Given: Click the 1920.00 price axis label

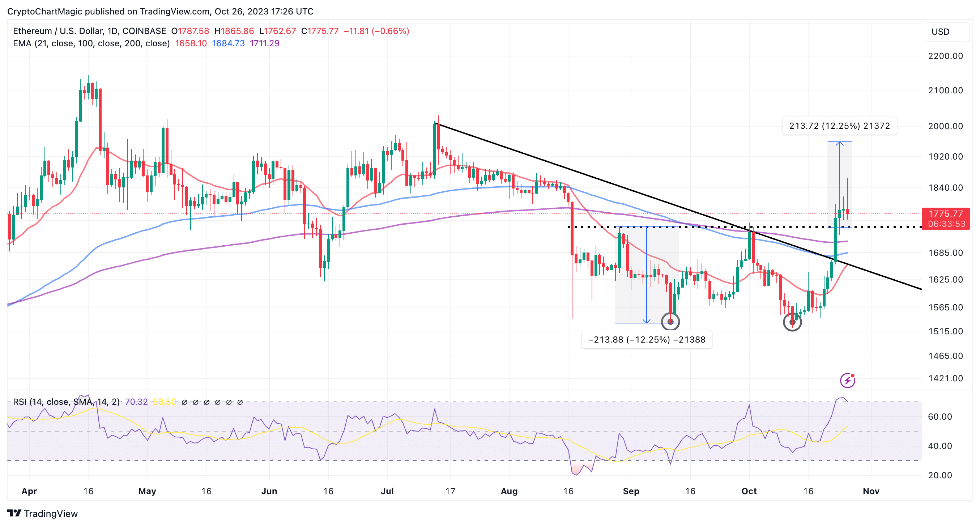Looking at the screenshot, I should pyautogui.click(x=945, y=156).
